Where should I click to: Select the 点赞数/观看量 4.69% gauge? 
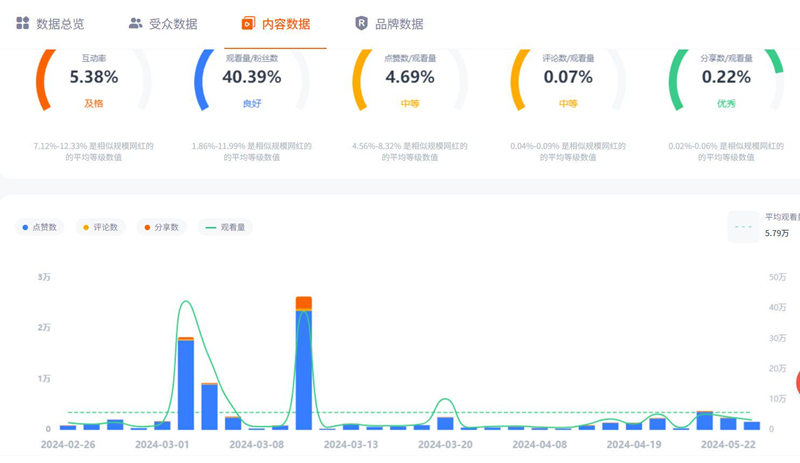coord(410,78)
